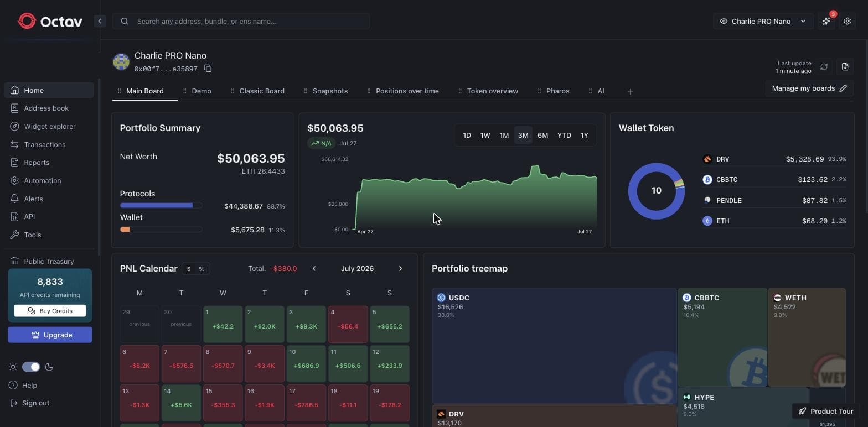The height and width of the screenshot is (427, 868).
Task: Click the Buy Credits button
Action: tap(50, 311)
